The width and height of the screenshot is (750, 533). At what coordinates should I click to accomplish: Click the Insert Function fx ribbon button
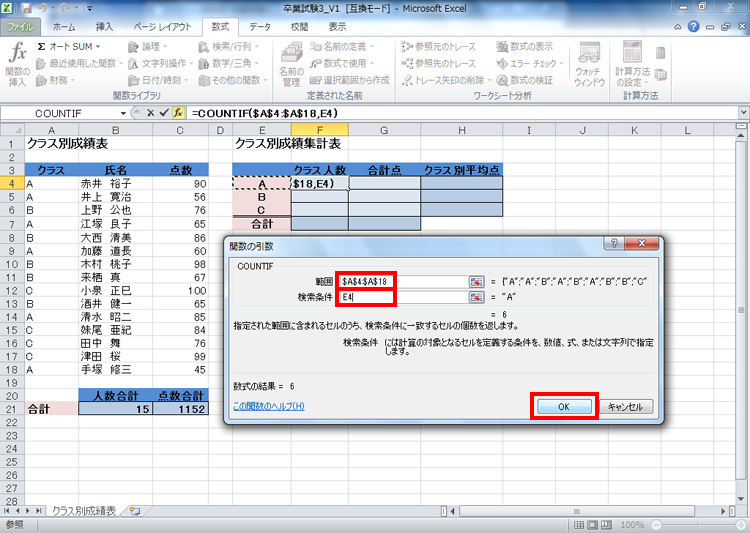tap(18, 64)
